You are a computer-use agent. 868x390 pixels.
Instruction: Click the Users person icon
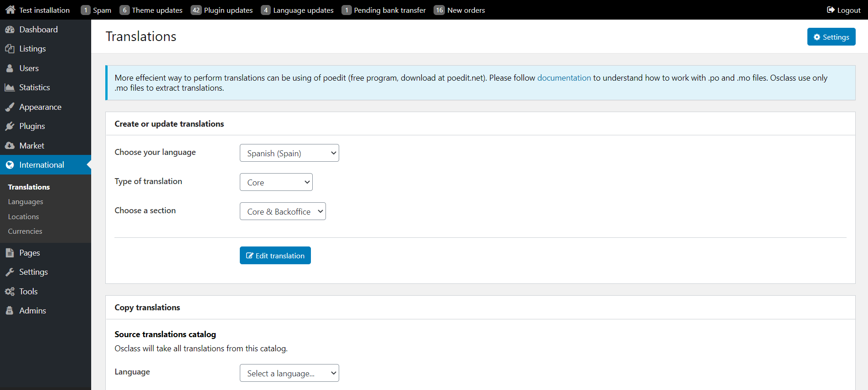(10, 68)
